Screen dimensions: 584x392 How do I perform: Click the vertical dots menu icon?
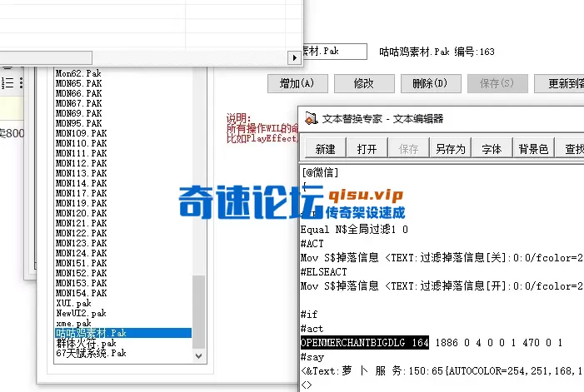coord(21,82)
